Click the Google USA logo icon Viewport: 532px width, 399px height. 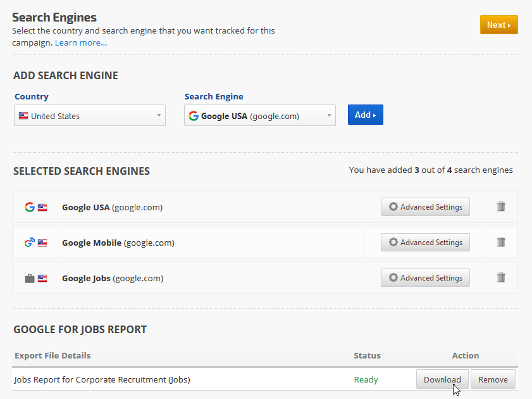click(x=29, y=207)
